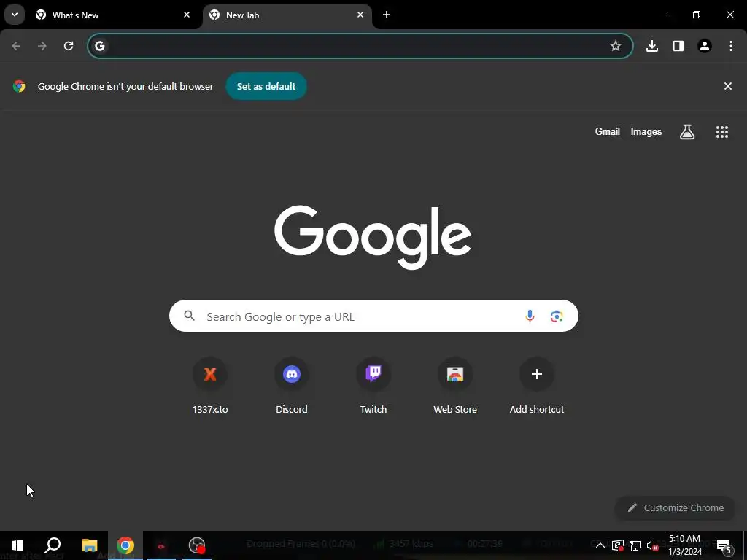Image resolution: width=747 pixels, height=560 pixels.
Task: Open Chrome's three-dot menu
Action: tap(731, 46)
